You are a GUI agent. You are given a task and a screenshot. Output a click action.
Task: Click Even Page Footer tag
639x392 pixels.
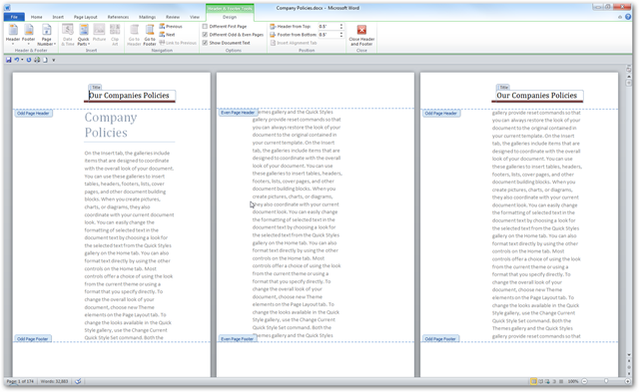click(x=238, y=339)
